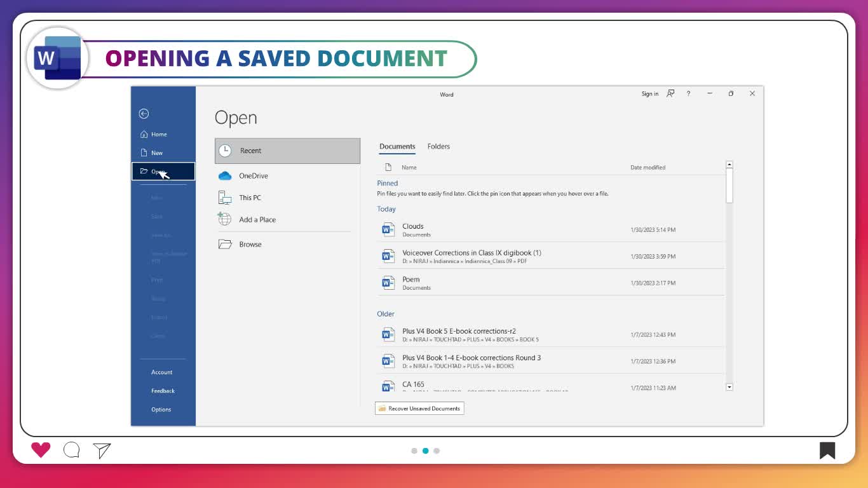Click the bookmark save icon
Image resolution: width=868 pixels, height=488 pixels.
(x=827, y=451)
